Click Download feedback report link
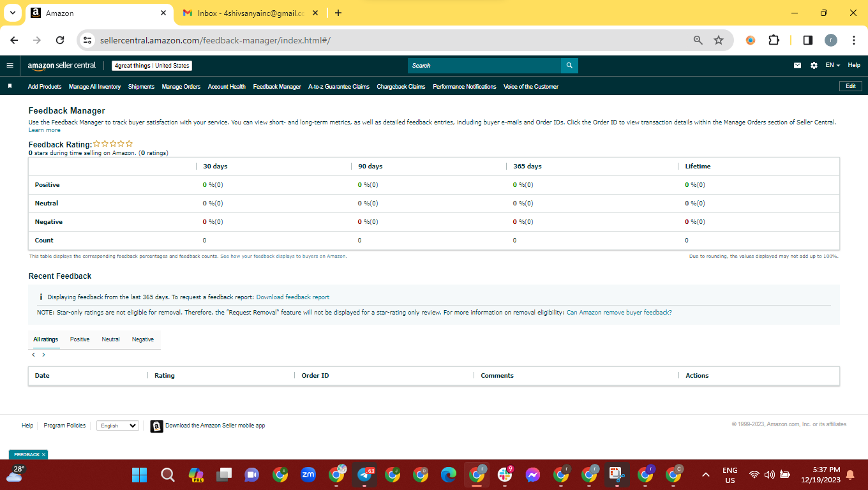The height and width of the screenshot is (490, 868). click(x=293, y=297)
